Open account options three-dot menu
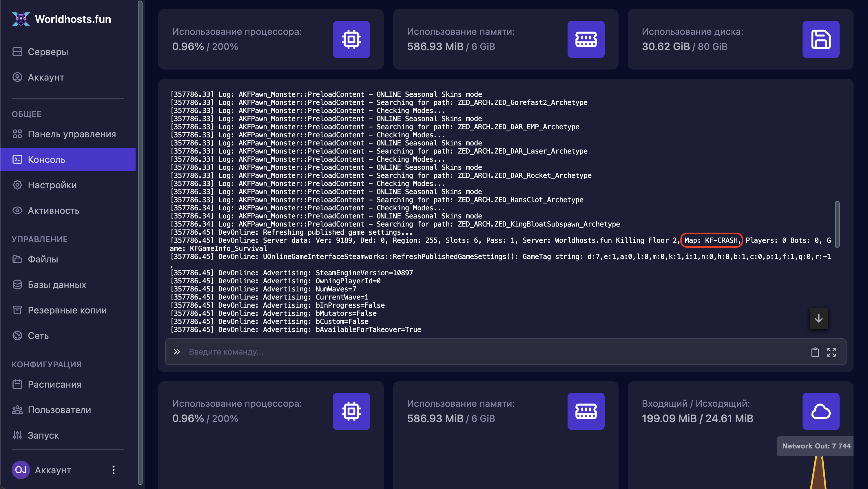 click(114, 470)
